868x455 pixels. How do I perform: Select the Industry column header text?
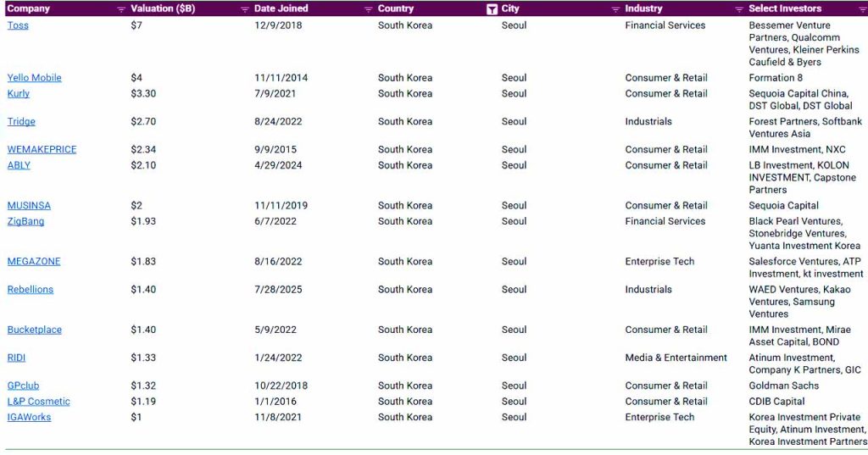tap(643, 8)
